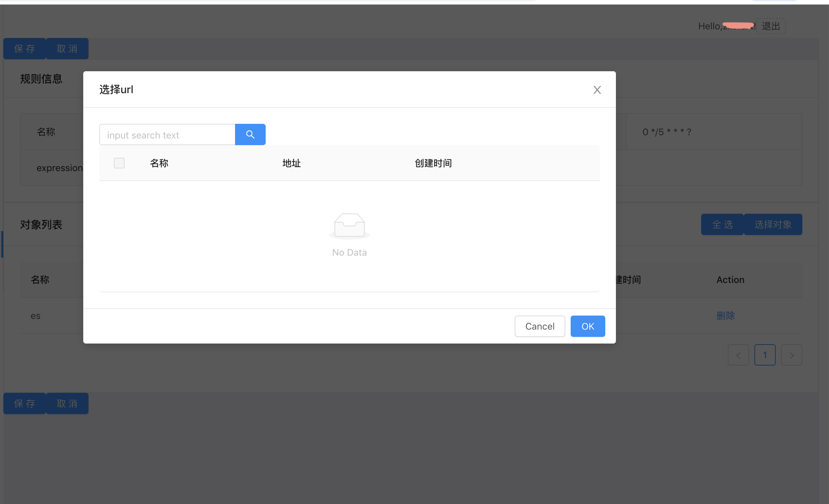829x504 pixels.
Task: Toggle the select-all checkbox in table header
Action: click(x=119, y=163)
